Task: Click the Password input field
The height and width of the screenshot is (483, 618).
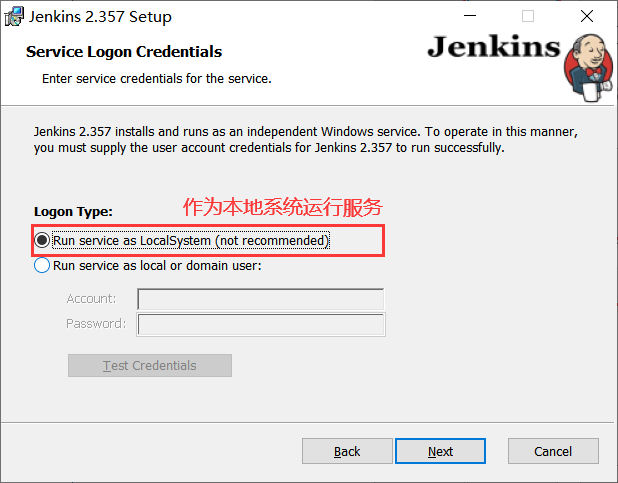Action: click(x=261, y=324)
